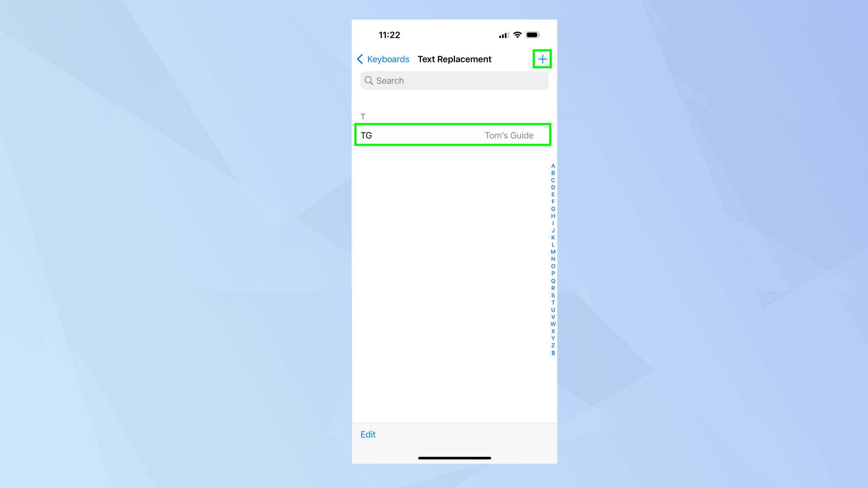Tap the battery status icon
Image resolution: width=868 pixels, height=488 pixels.
pyautogui.click(x=533, y=35)
